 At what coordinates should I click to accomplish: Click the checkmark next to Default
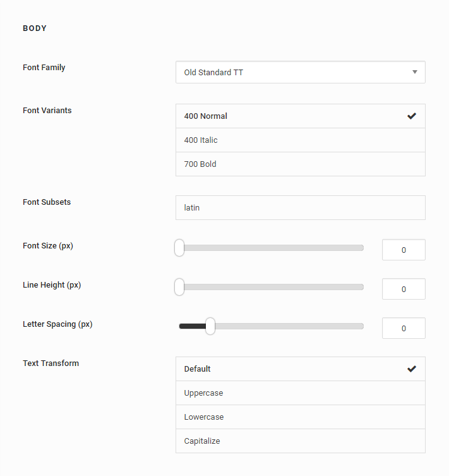(412, 369)
